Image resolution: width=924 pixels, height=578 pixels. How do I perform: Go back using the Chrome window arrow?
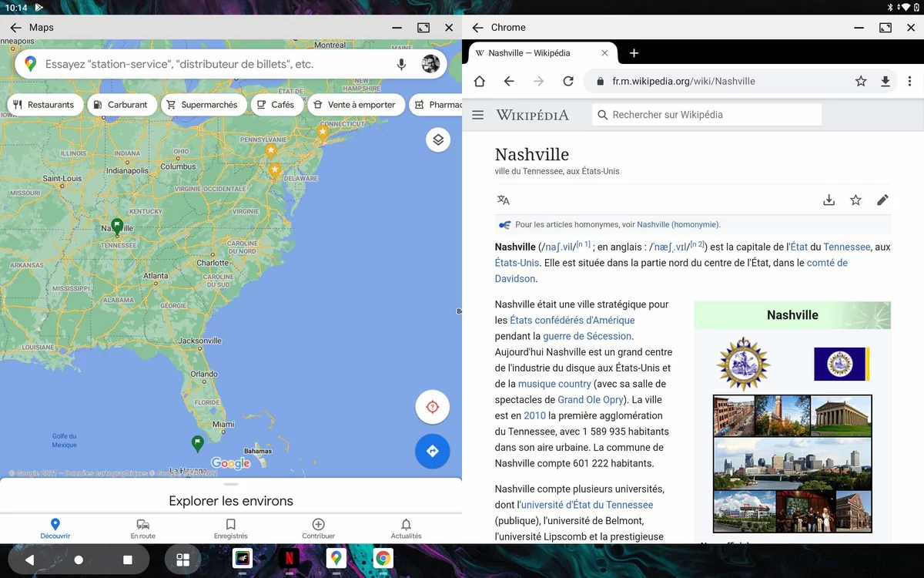(477, 28)
